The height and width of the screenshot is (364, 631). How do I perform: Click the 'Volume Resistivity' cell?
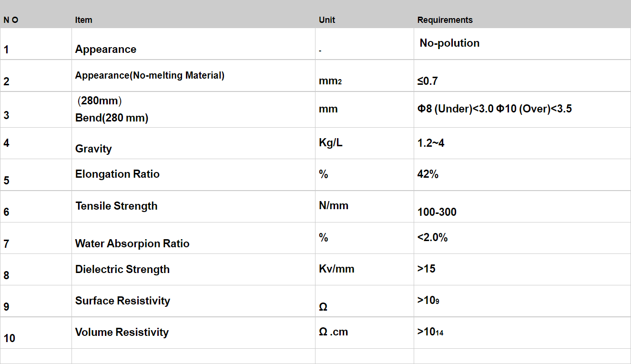pos(193,333)
